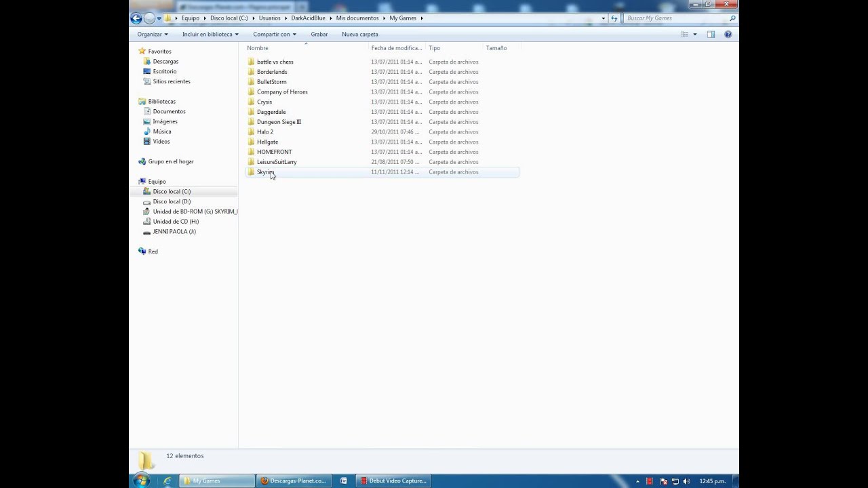Select Equipo in the address breadcrumb
868x488 pixels.
coord(191,18)
